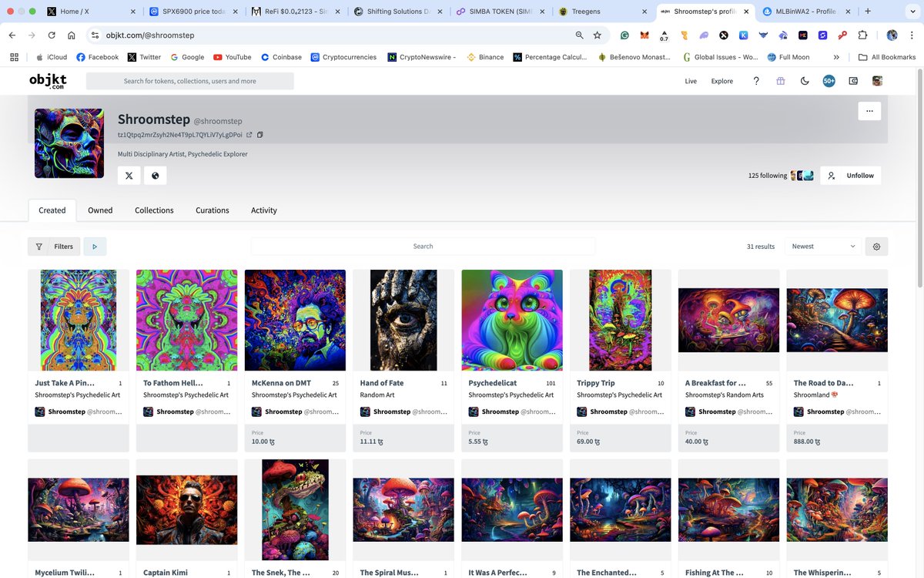Open the Chrome profile avatar
This screenshot has height=578, width=924.
tap(892, 35)
